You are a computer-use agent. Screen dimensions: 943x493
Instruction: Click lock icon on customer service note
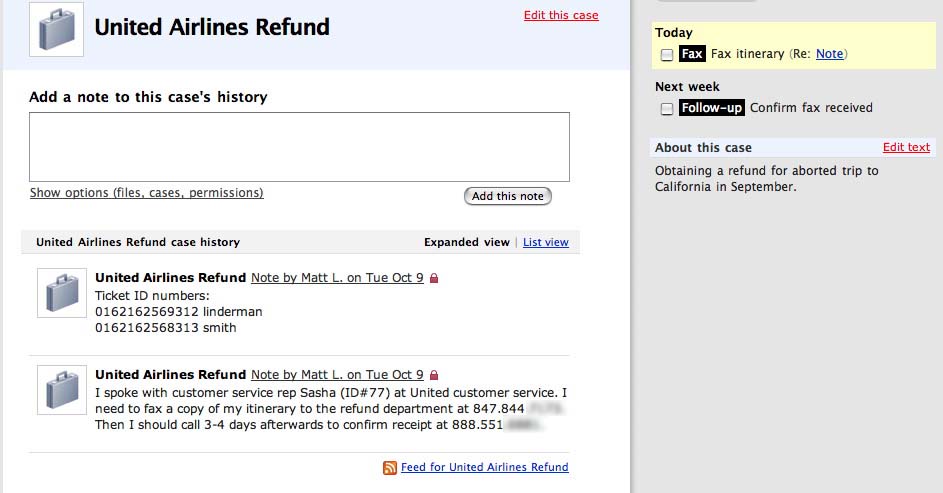434,375
